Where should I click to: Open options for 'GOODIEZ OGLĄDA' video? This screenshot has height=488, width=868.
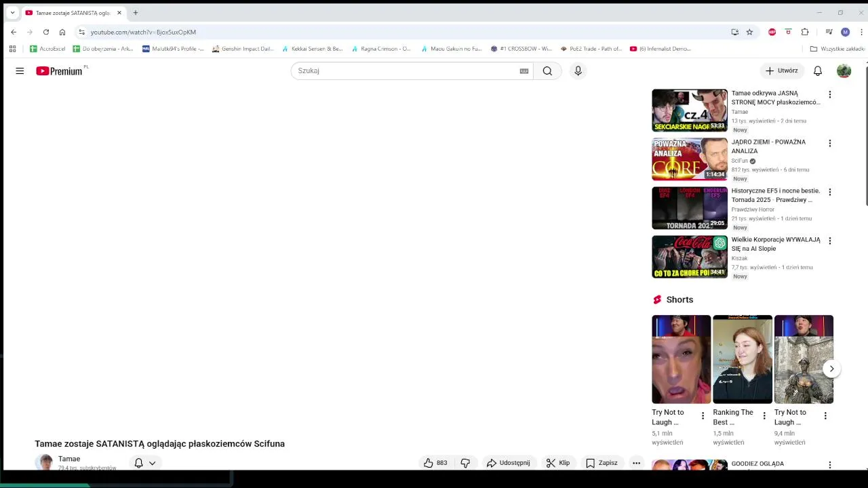pos(829,465)
